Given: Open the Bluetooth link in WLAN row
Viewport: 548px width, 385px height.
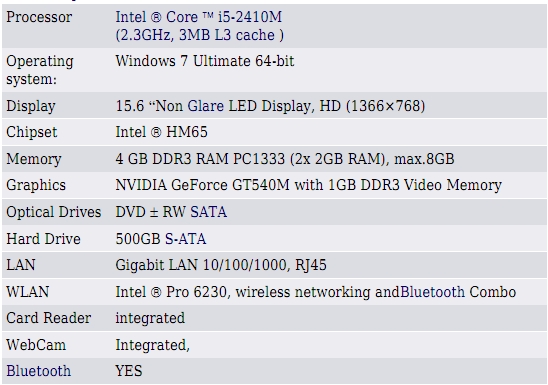Looking at the screenshot, I should pyautogui.click(x=432, y=292).
